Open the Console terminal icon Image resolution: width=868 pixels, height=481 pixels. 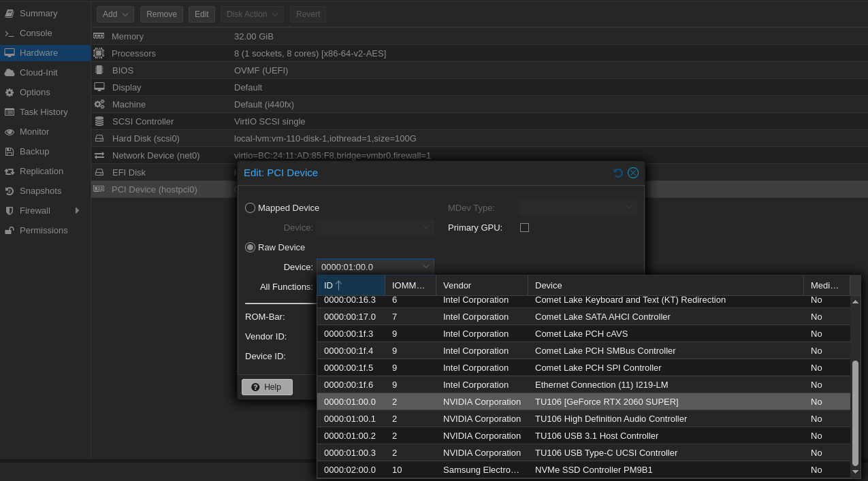point(10,33)
